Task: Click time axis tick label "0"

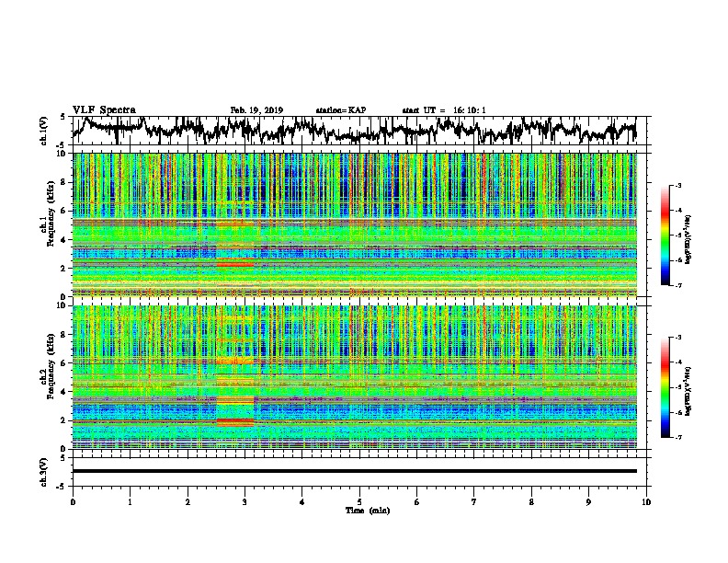Action: (73, 502)
